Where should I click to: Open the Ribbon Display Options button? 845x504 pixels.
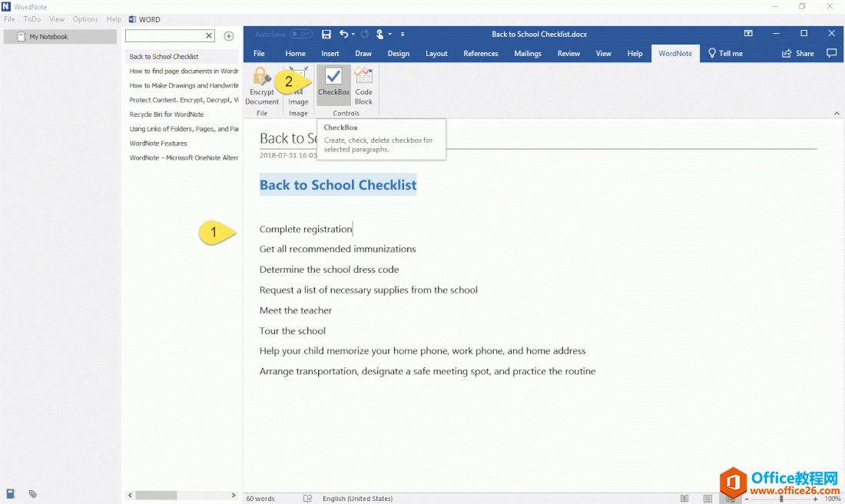(748, 34)
